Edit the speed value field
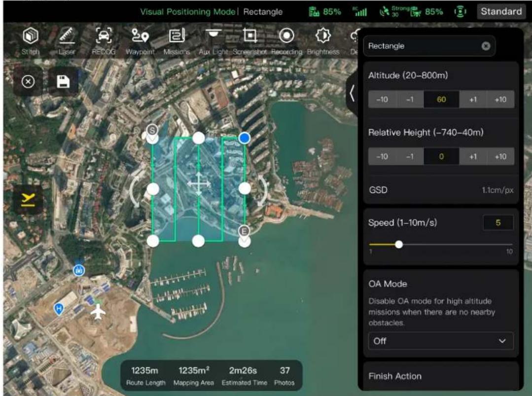Image resolution: width=532 pixels, height=396 pixels. coord(498,223)
